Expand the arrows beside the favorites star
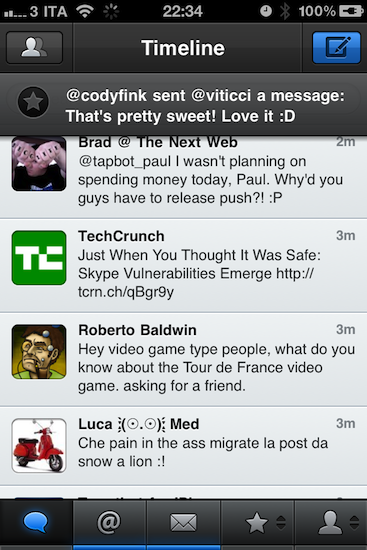 pos(281,523)
